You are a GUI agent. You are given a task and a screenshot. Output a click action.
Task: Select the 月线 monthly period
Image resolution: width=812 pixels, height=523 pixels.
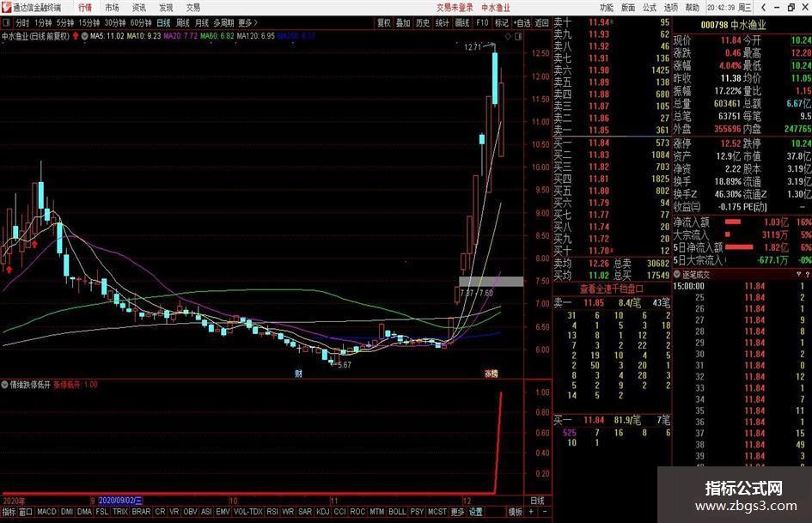[x=202, y=23]
